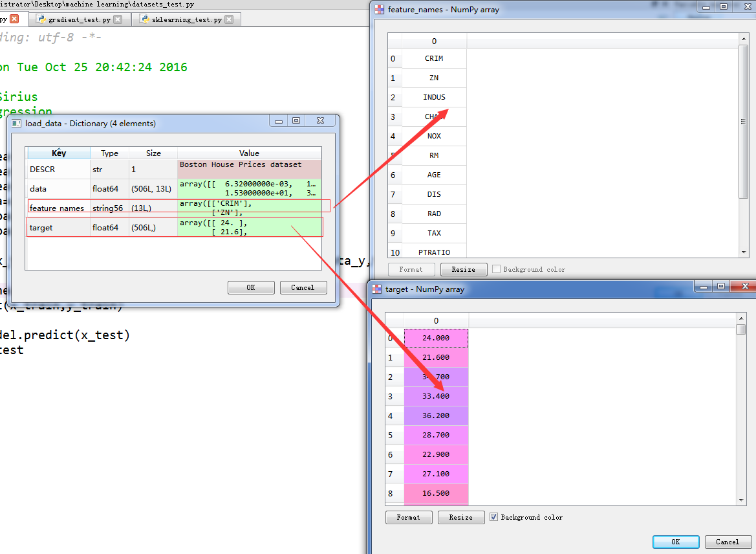
Task: Click the Value column header in dictionary
Action: [249, 153]
